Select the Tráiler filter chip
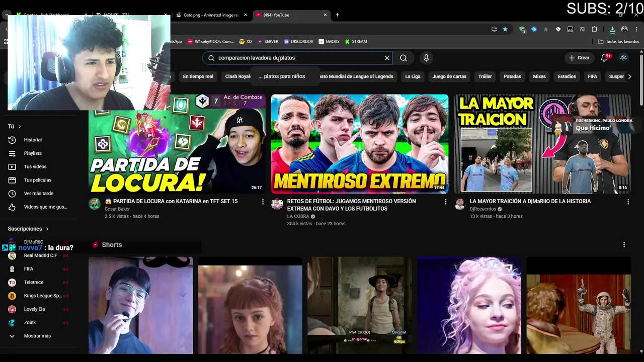The image size is (644, 362). (485, 76)
